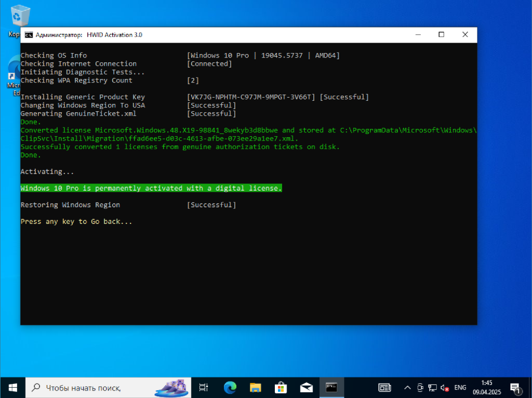Image resolution: width=532 pixels, height=398 pixels.
Task: Click the highlighted "permanently activated" message
Action: (151, 188)
